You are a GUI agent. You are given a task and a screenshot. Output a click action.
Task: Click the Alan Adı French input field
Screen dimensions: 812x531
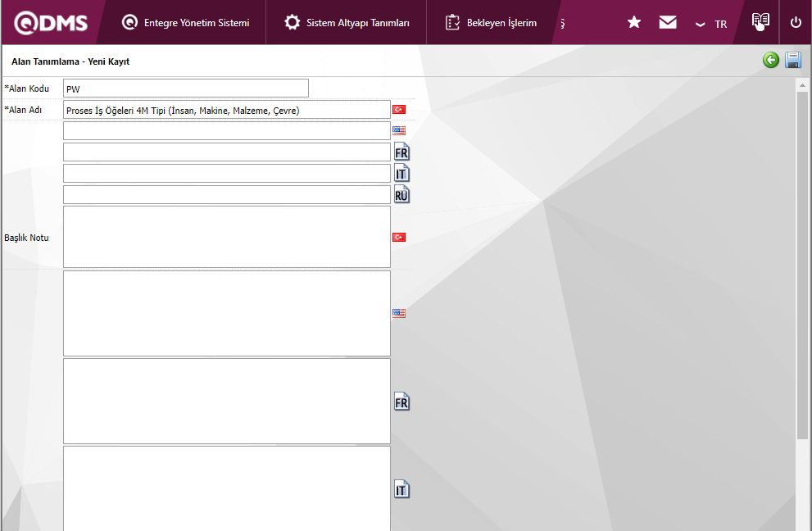[x=227, y=152]
